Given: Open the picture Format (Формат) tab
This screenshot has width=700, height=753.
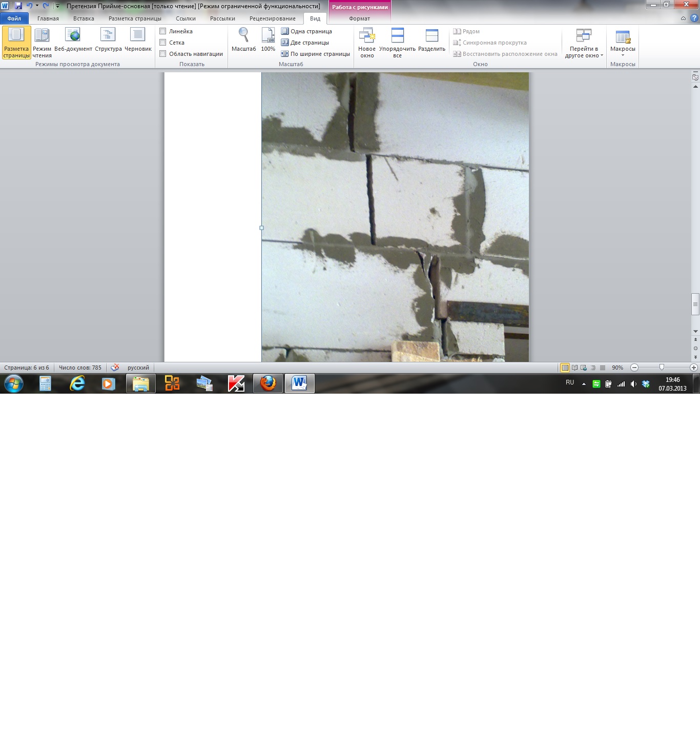Looking at the screenshot, I should coord(359,18).
